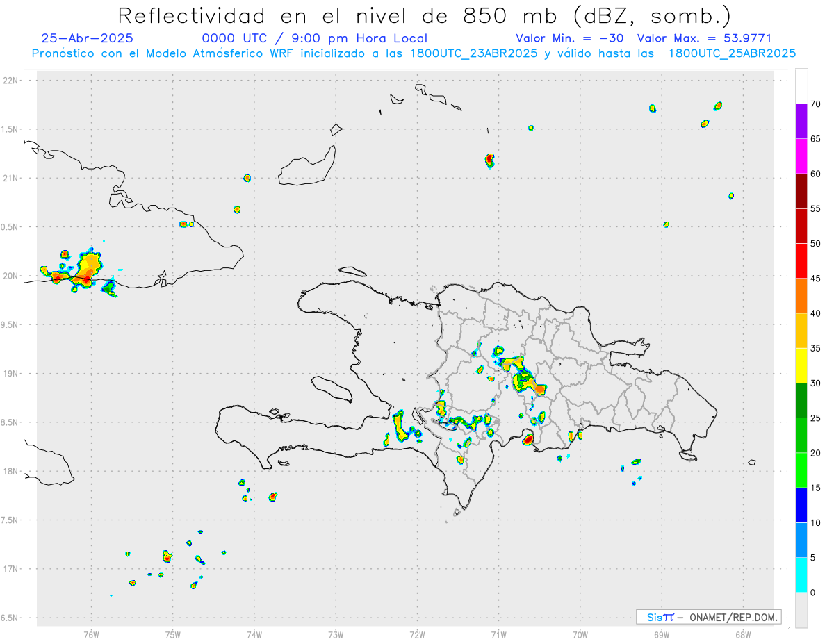Select the blue 10–15 dBZ colorbar segment
Screen dimensions: 834x644
point(801,505)
